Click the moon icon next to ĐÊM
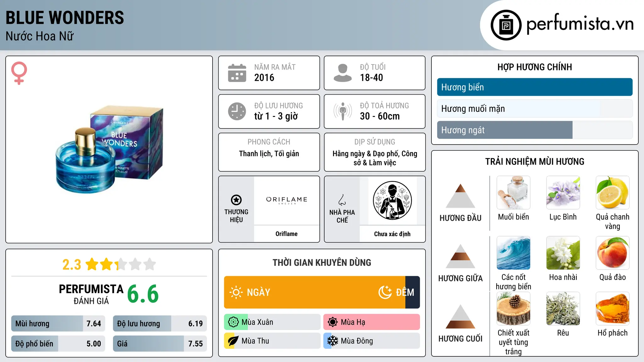This screenshot has width=644, height=362. [x=385, y=292]
